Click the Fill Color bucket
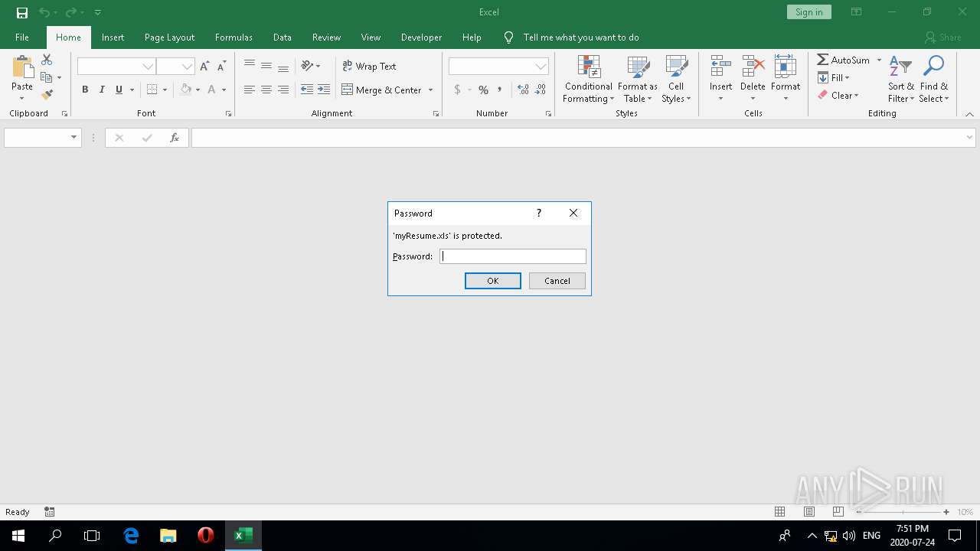The image size is (980, 551). point(186,90)
